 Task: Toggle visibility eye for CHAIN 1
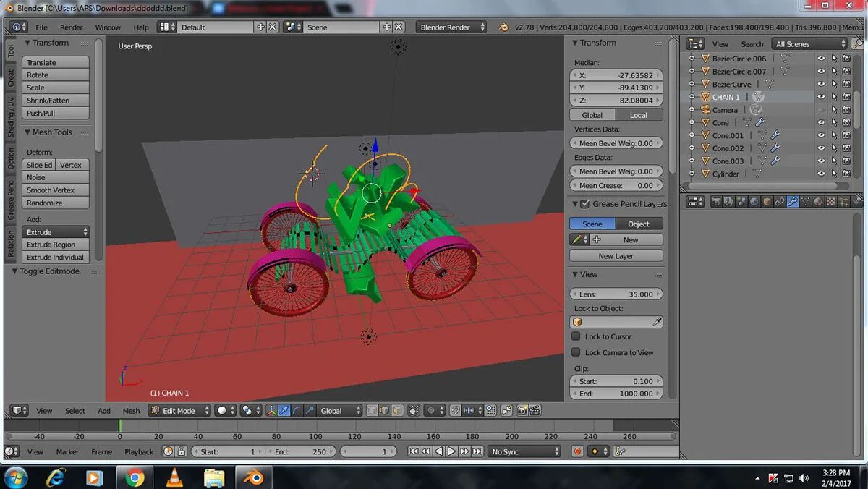[821, 97]
